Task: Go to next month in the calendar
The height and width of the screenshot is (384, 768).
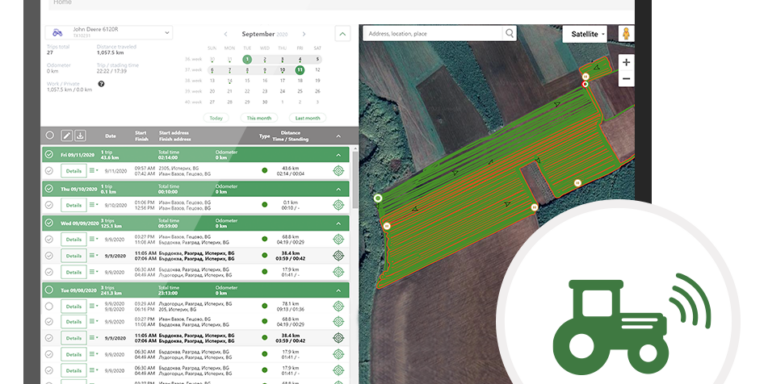Action: click(304, 34)
